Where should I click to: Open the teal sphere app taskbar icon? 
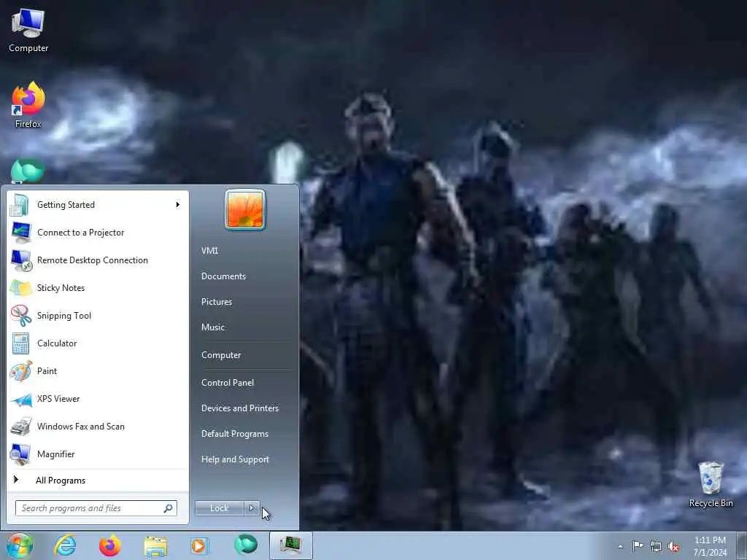[x=246, y=545]
